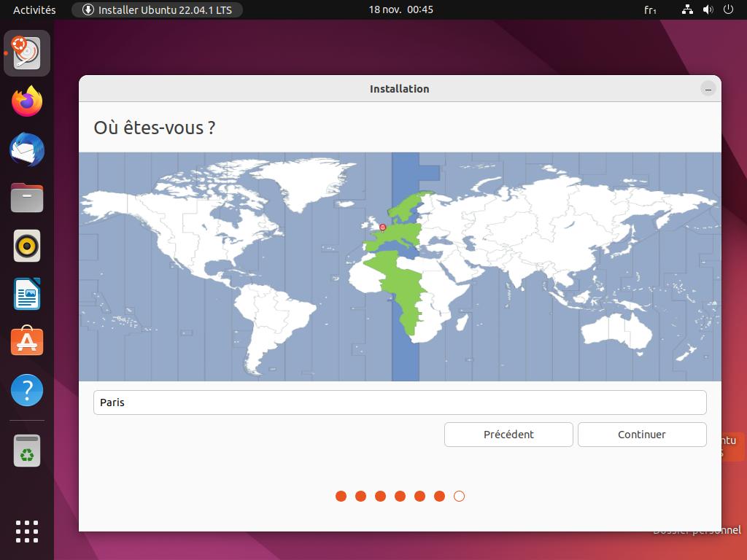Open the Activités overview
This screenshot has height=560, width=747.
click(34, 9)
